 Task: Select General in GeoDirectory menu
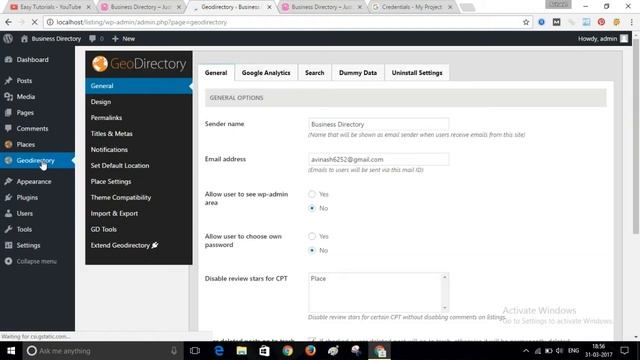click(x=139, y=86)
